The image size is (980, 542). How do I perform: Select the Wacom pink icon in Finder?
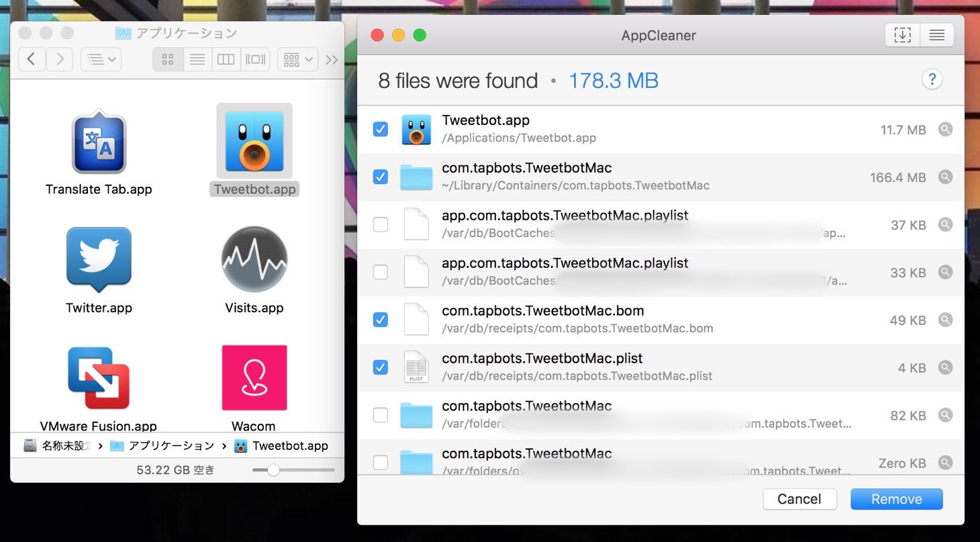[254, 377]
